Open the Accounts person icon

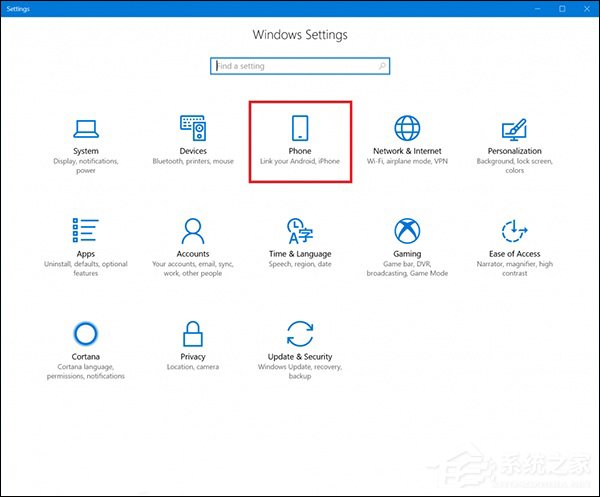coord(193,231)
